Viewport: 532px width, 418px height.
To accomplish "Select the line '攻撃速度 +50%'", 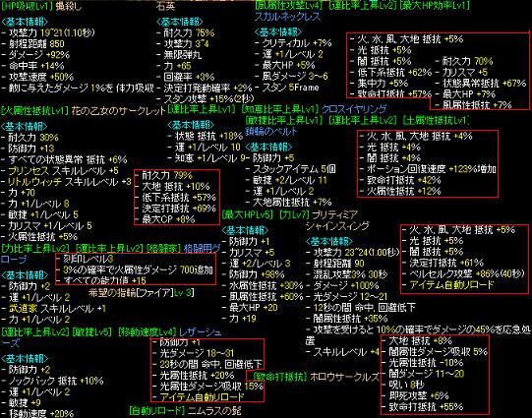I will point(41,77).
